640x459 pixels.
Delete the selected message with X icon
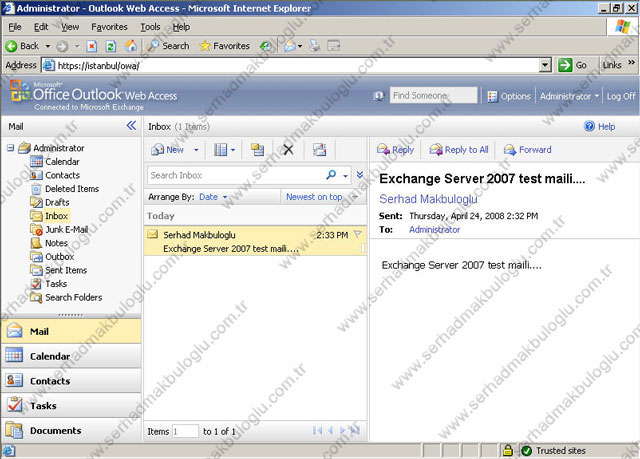(x=288, y=150)
